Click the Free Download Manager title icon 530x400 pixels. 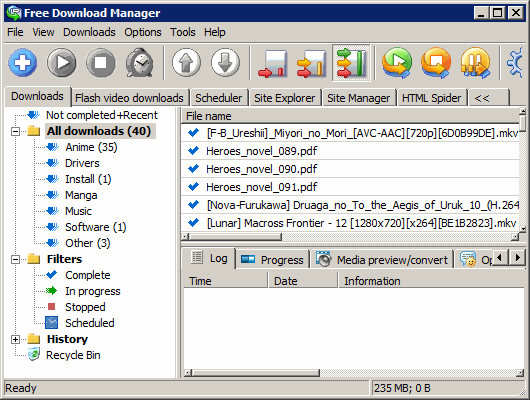(14, 13)
